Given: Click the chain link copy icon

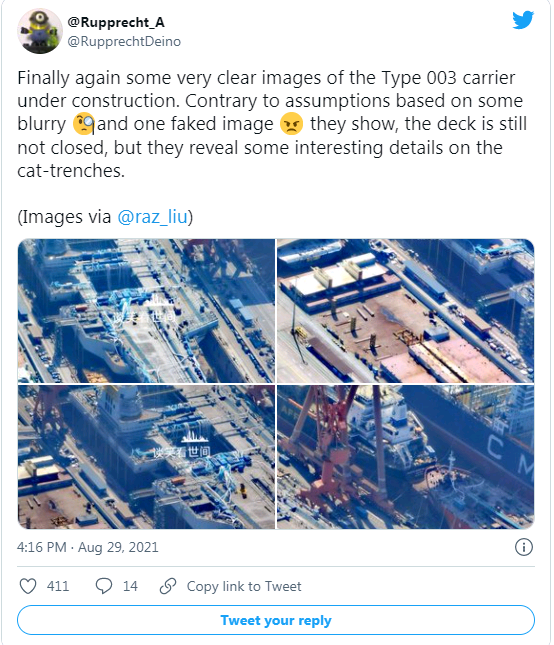Looking at the screenshot, I should point(168,586).
